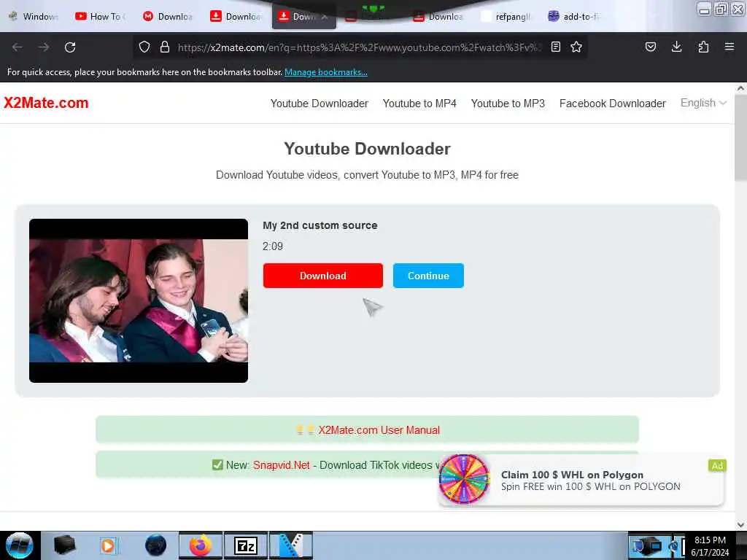Viewport: 747px width, 560px height.
Task: Click the scrollbar up arrow
Action: [740, 88]
